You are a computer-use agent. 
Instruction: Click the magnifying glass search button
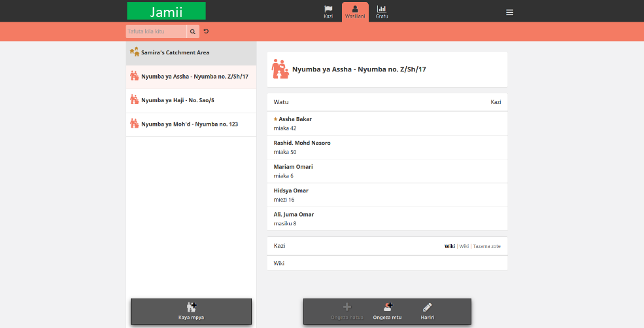[193, 31]
